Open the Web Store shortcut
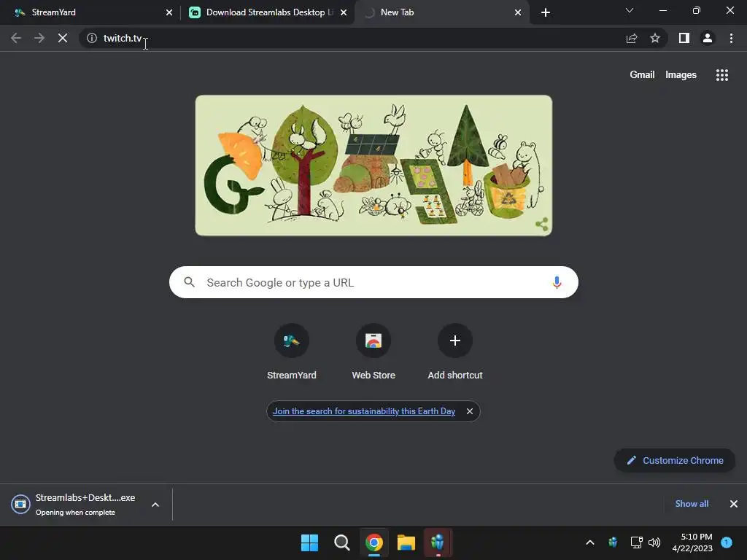747x560 pixels. (373, 351)
